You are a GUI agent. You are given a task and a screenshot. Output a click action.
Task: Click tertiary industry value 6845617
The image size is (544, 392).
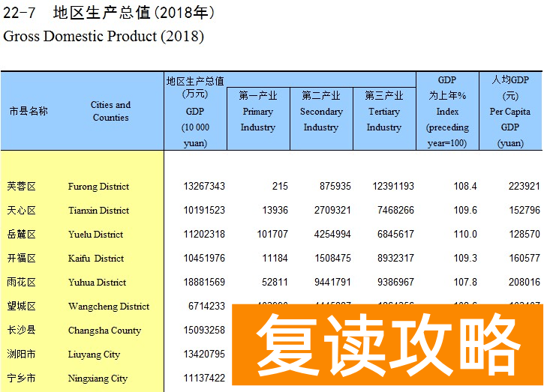(395, 235)
